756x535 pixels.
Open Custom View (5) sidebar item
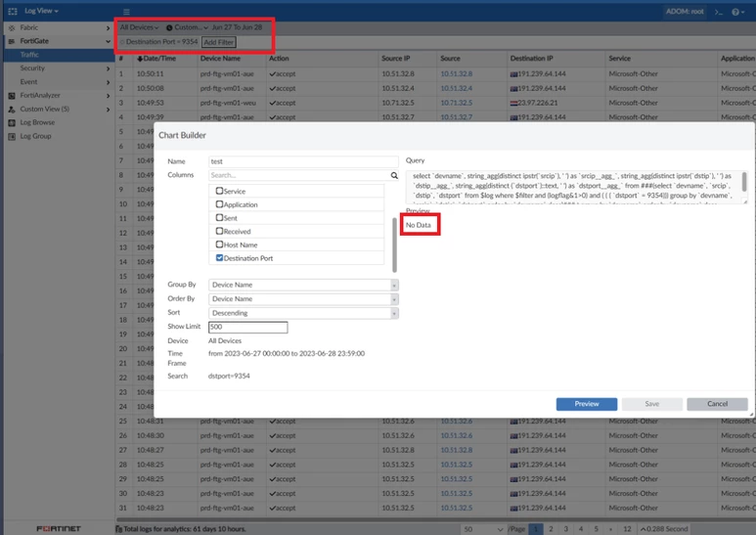[x=44, y=109]
